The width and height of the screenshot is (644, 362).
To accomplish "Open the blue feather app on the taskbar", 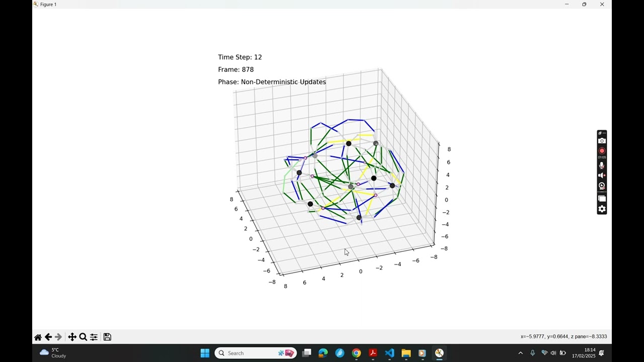I will point(340,353).
